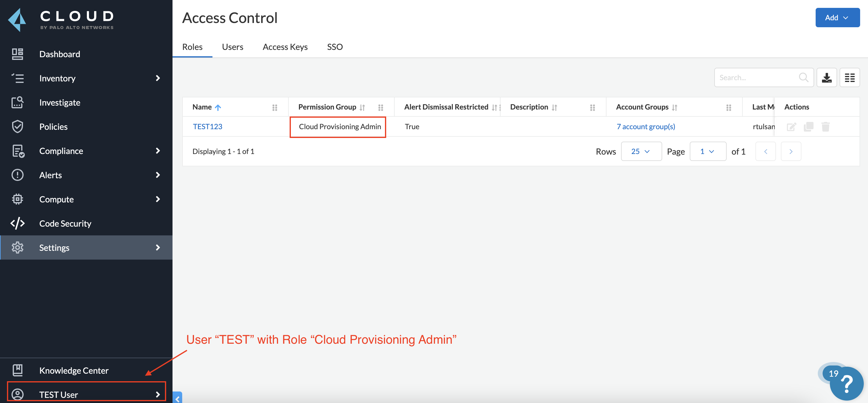Expand the Add dropdown button
Image resolution: width=868 pixels, height=403 pixels.
[837, 18]
